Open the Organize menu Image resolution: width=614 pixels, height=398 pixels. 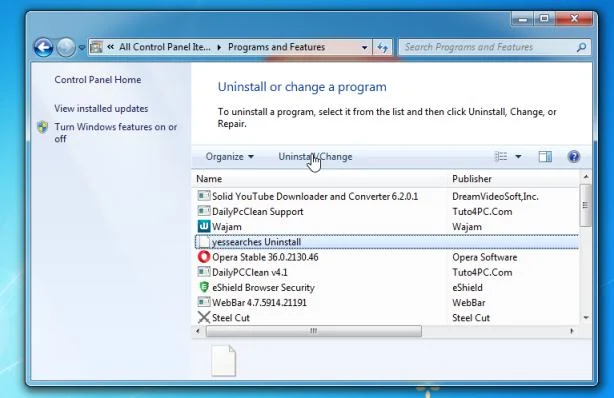[229, 157]
